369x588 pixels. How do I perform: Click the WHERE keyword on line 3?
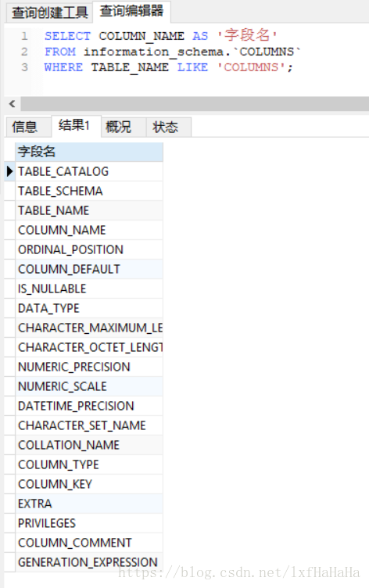[64, 67]
